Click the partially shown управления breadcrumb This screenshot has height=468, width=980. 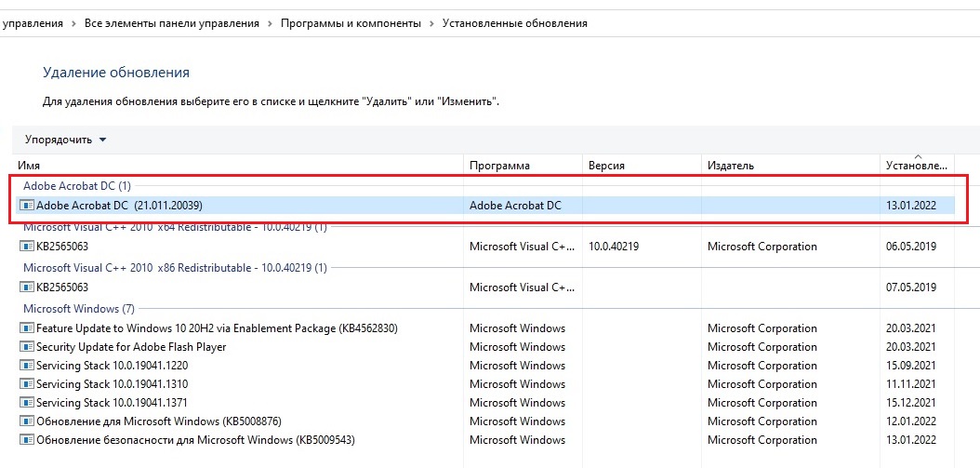click(x=32, y=24)
